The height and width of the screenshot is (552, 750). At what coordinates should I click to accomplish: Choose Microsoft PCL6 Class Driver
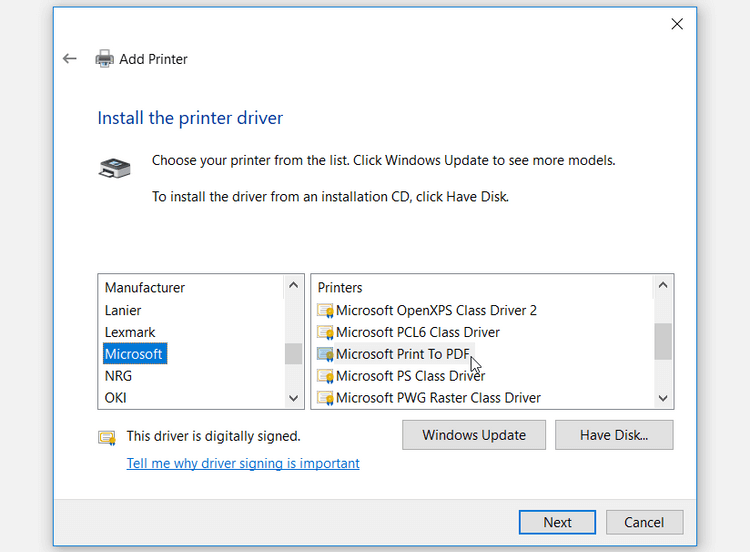point(418,332)
